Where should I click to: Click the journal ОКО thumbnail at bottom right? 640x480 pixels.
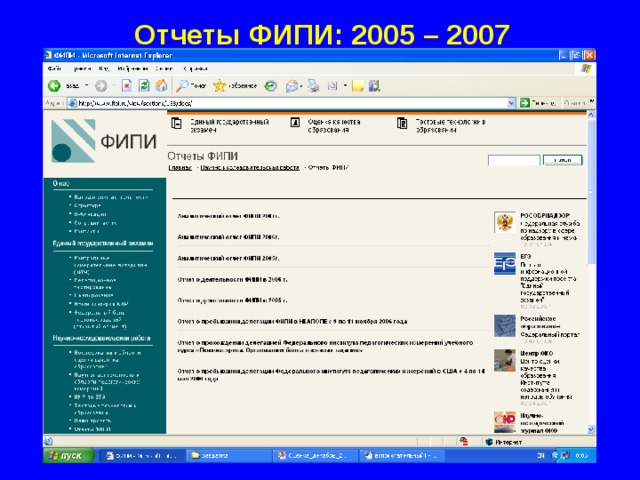[504, 422]
